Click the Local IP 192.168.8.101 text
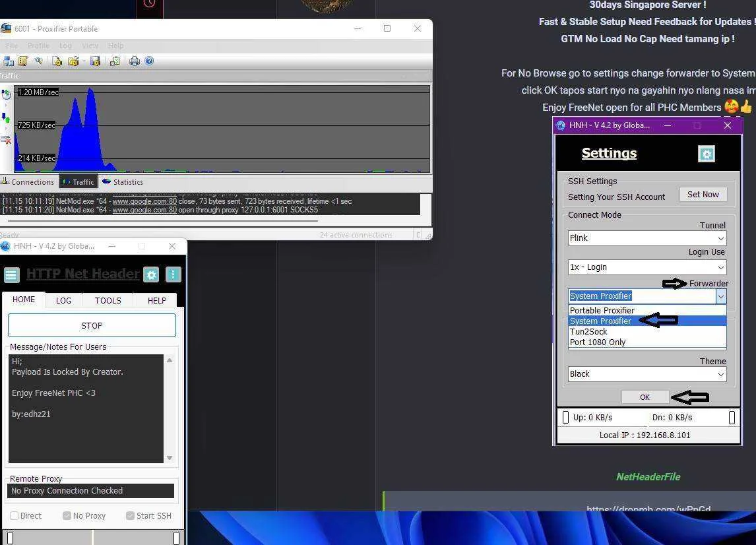 click(x=645, y=435)
